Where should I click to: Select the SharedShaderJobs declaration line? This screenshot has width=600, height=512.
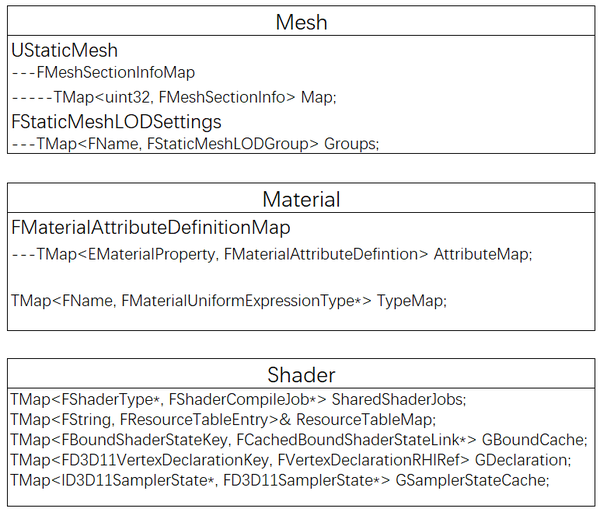click(238, 399)
